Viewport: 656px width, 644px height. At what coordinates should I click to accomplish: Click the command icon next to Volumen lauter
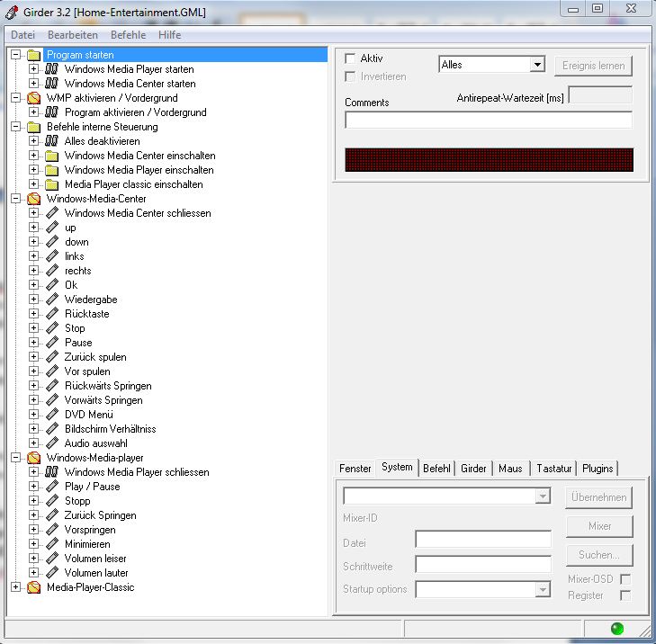coord(51,573)
